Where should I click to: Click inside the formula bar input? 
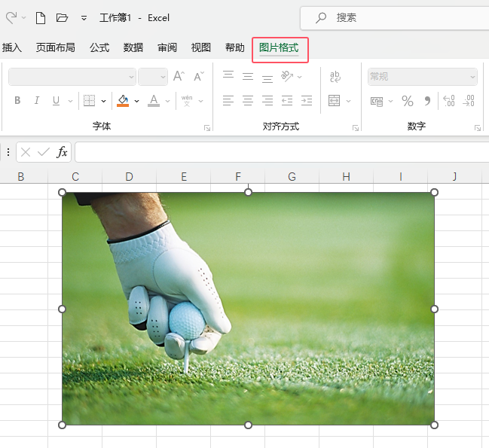tap(282, 152)
